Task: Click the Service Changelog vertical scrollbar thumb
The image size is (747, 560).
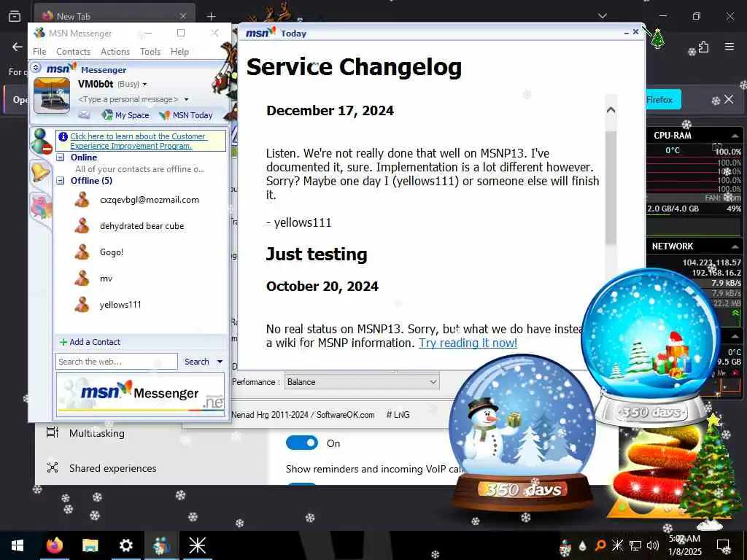Action: point(611,187)
